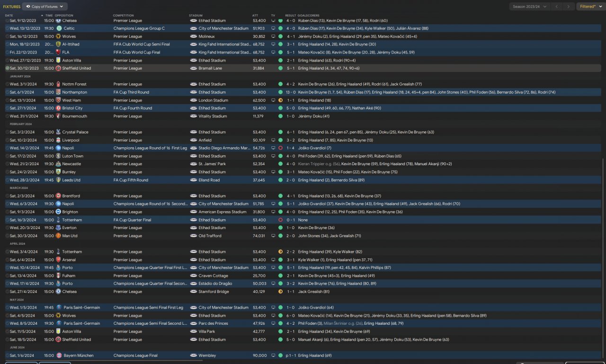The image size is (606, 364).
Task: Click the Kieran Trippier o.g. (56) scorer text
Action: 319,164
